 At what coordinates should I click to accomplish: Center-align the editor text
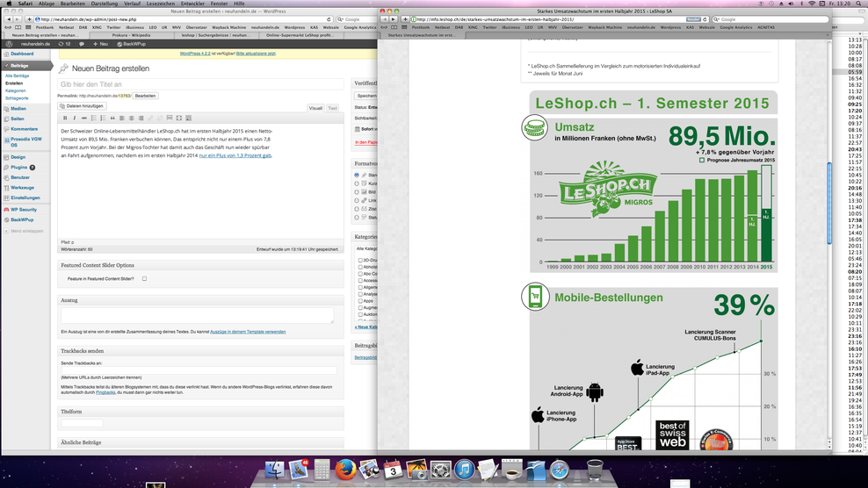131,118
